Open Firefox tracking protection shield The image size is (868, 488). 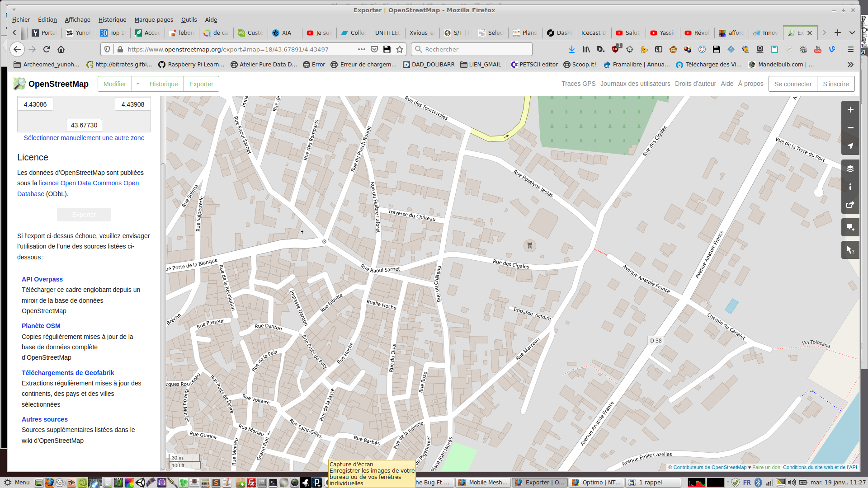click(x=107, y=49)
